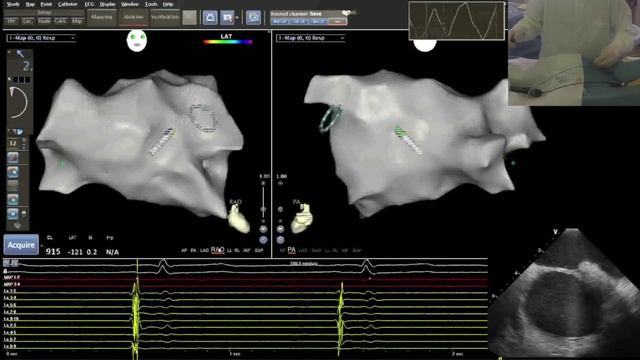Select the arrow pointer tool in side panel
Image resolution: width=640 pixels, height=360 pixels.
[x=20, y=53]
